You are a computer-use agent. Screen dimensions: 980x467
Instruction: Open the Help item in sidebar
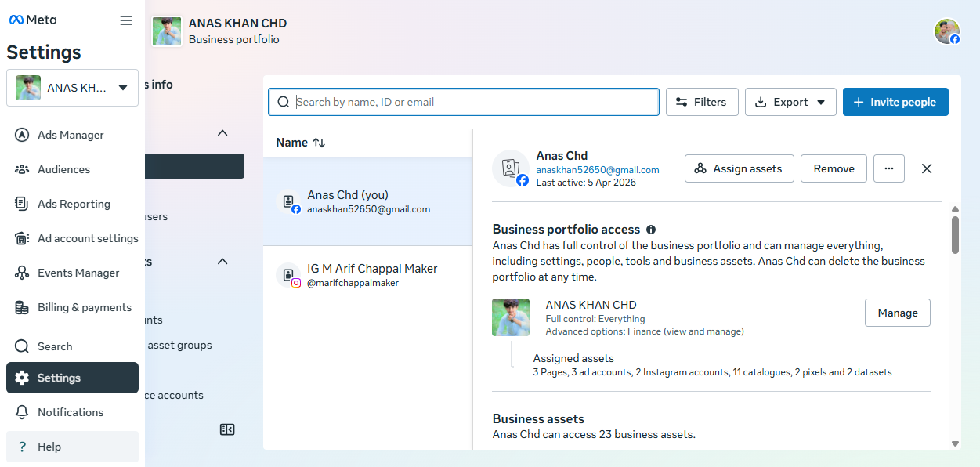pyautogui.click(x=49, y=447)
